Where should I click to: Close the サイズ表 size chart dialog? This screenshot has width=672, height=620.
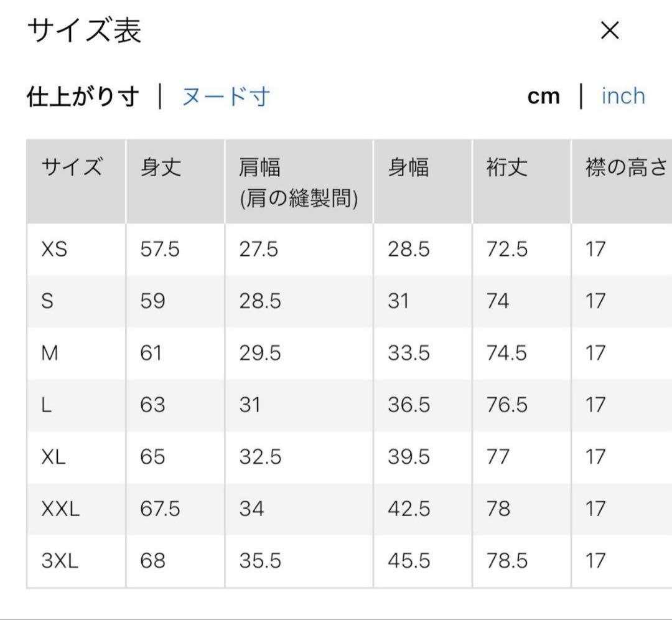tap(610, 31)
